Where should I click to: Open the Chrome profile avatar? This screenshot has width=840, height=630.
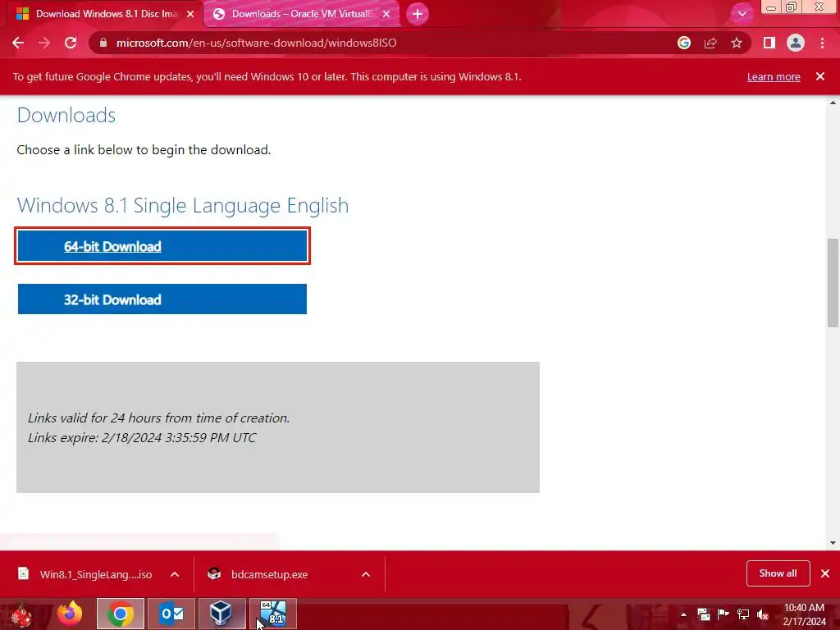(x=796, y=43)
